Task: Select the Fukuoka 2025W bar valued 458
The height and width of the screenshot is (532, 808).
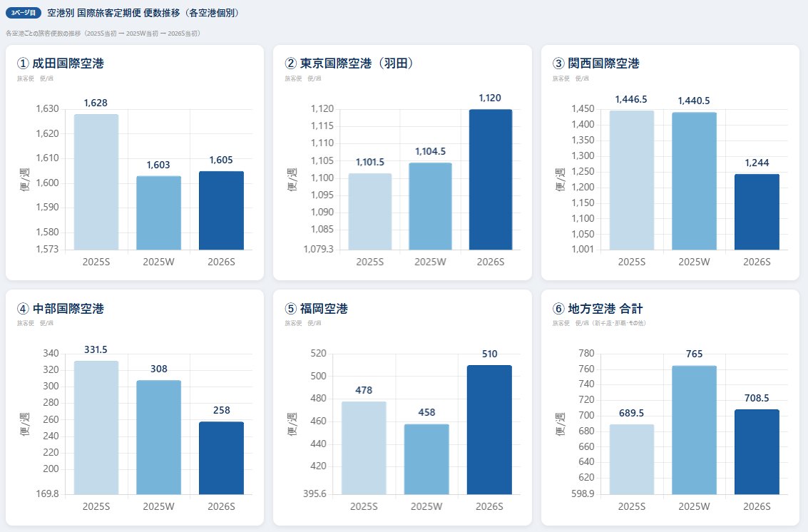Action: pyautogui.click(x=426, y=459)
